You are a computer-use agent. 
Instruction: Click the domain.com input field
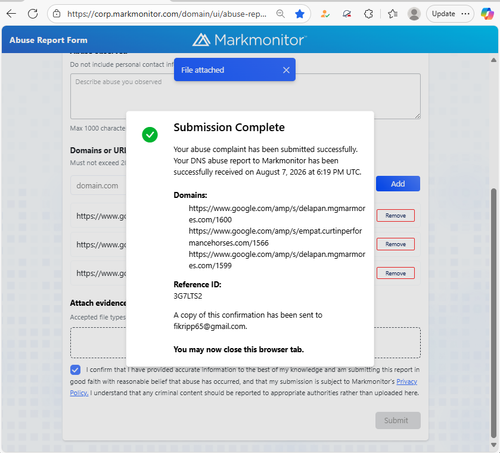pos(98,185)
